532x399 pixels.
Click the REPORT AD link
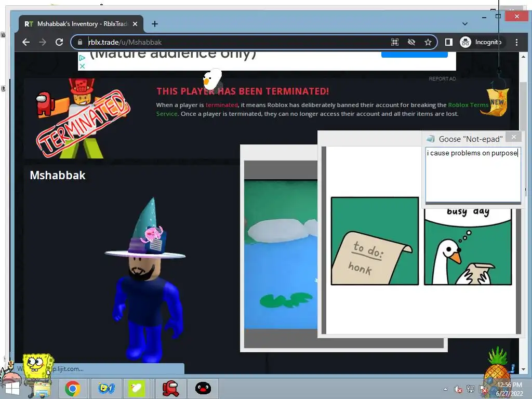442,79
